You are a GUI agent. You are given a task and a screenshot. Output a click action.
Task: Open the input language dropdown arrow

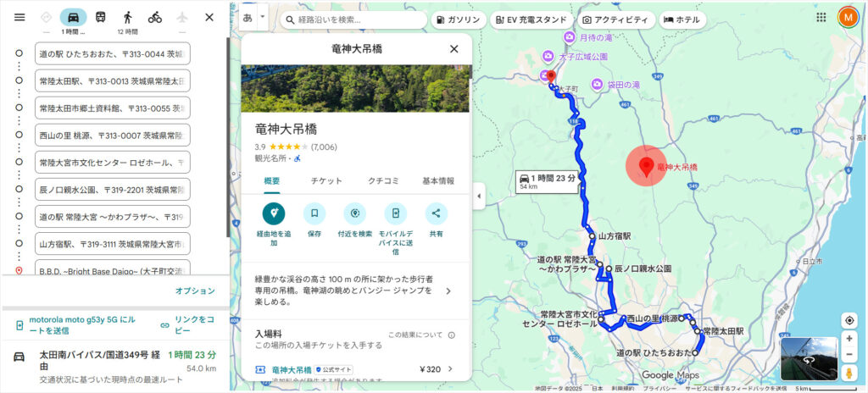pyautogui.click(x=263, y=17)
